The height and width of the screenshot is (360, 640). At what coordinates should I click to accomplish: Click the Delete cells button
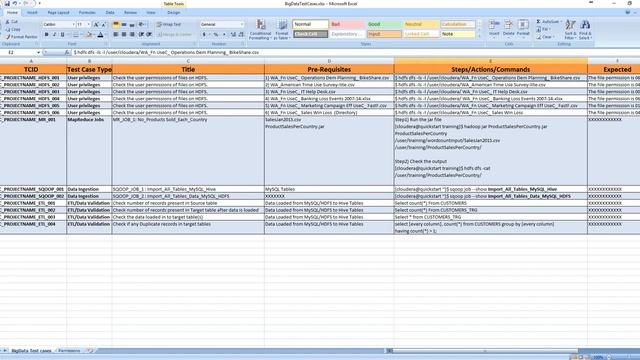coord(509,28)
